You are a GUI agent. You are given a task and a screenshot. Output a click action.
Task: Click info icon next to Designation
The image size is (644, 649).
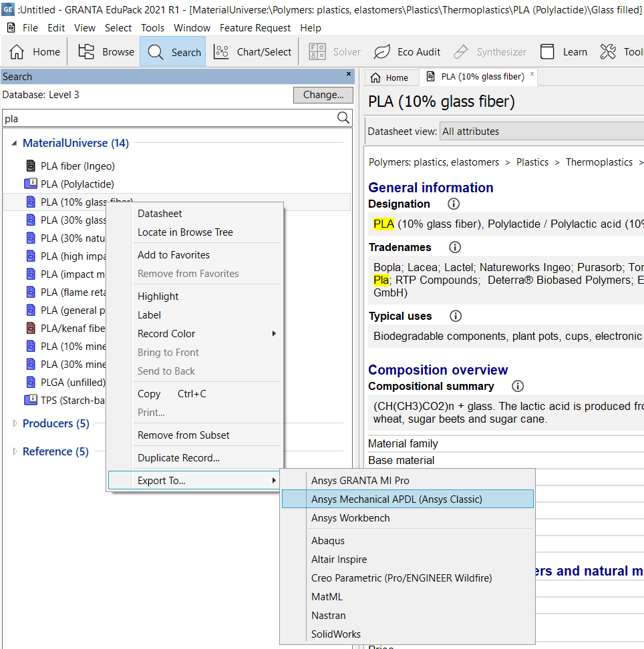point(454,204)
